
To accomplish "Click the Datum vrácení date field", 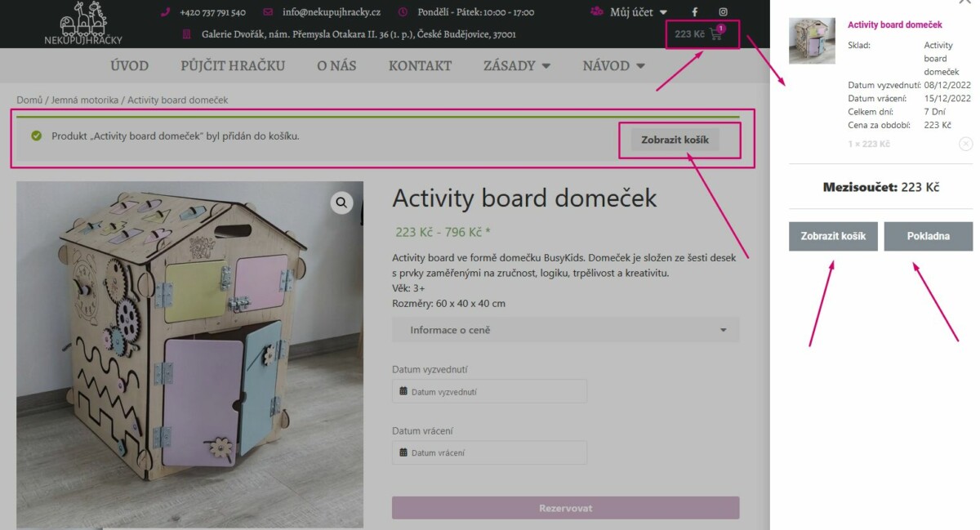I will point(489,452).
